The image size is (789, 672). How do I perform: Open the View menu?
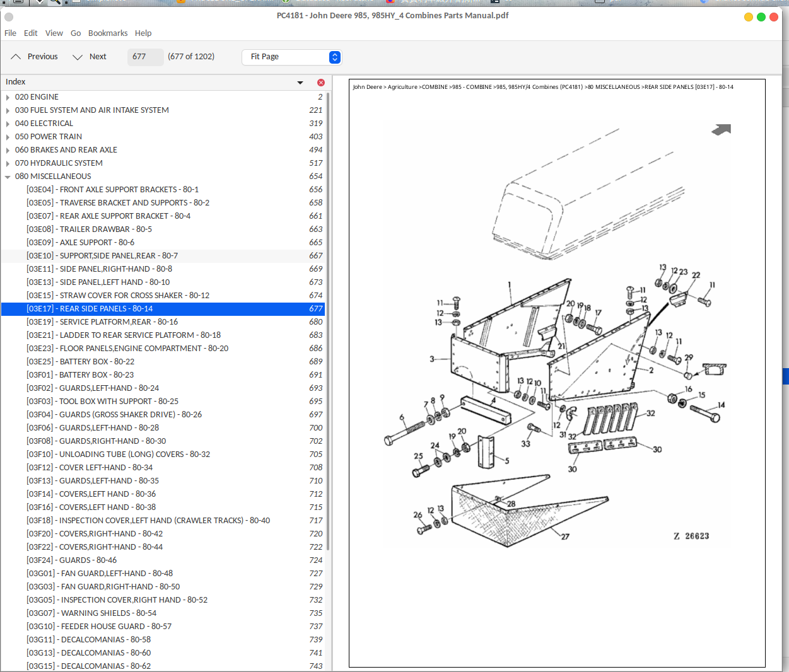click(54, 33)
